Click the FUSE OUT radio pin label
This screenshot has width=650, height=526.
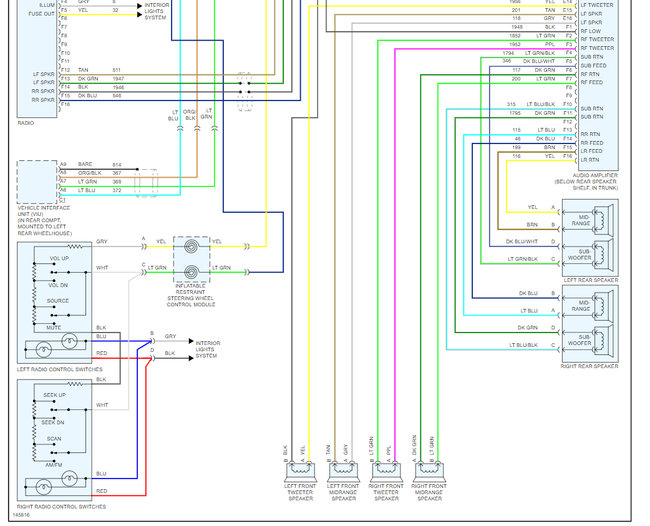coord(41,14)
